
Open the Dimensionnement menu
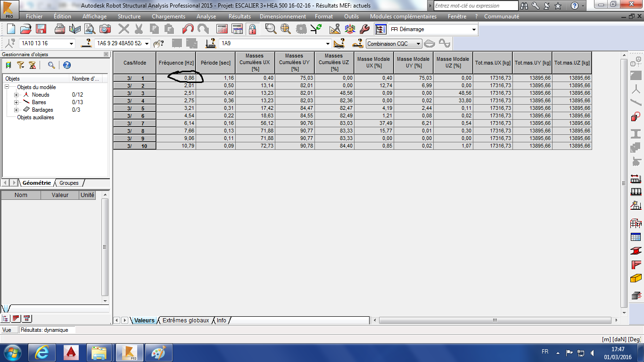click(282, 16)
